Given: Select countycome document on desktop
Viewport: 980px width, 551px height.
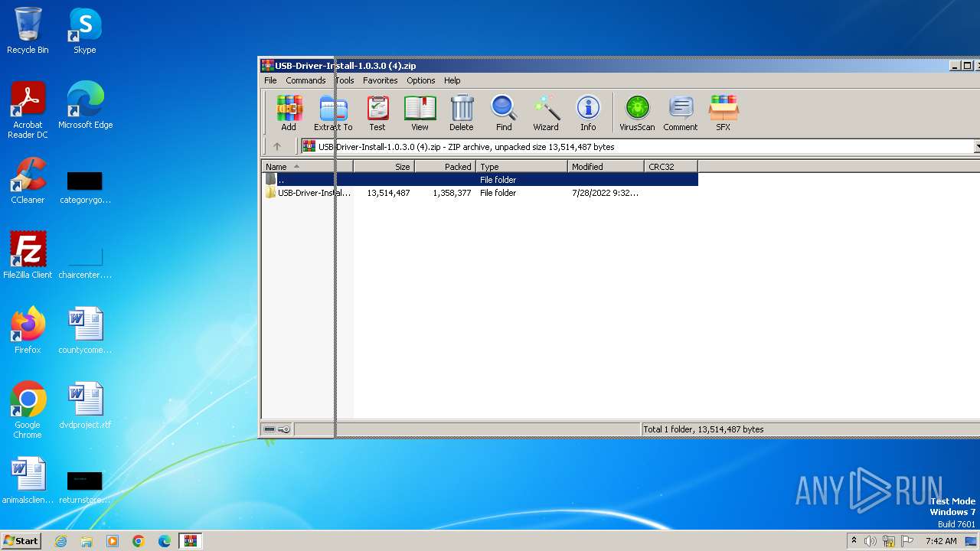Looking at the screenshot, I should click(x=85, y=331).
